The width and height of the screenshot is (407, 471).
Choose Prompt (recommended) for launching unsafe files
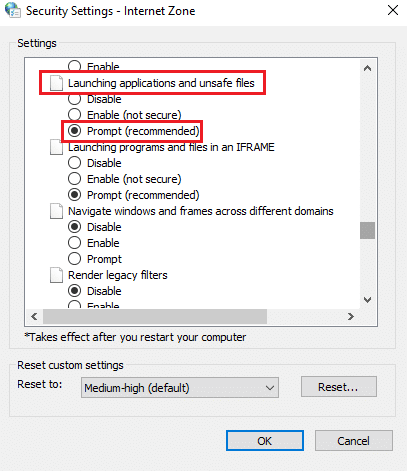click(134, 131)
